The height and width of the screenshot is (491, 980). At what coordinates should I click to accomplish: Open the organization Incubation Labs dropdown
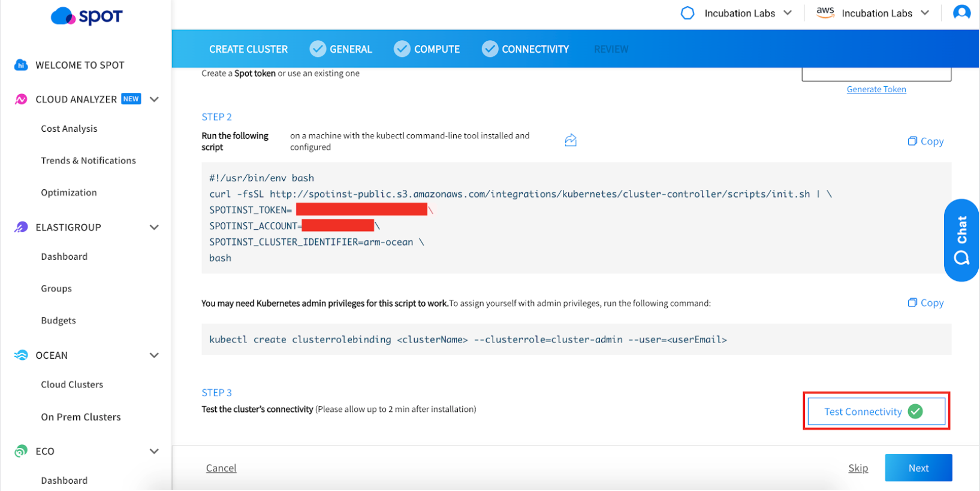point(737,13)
